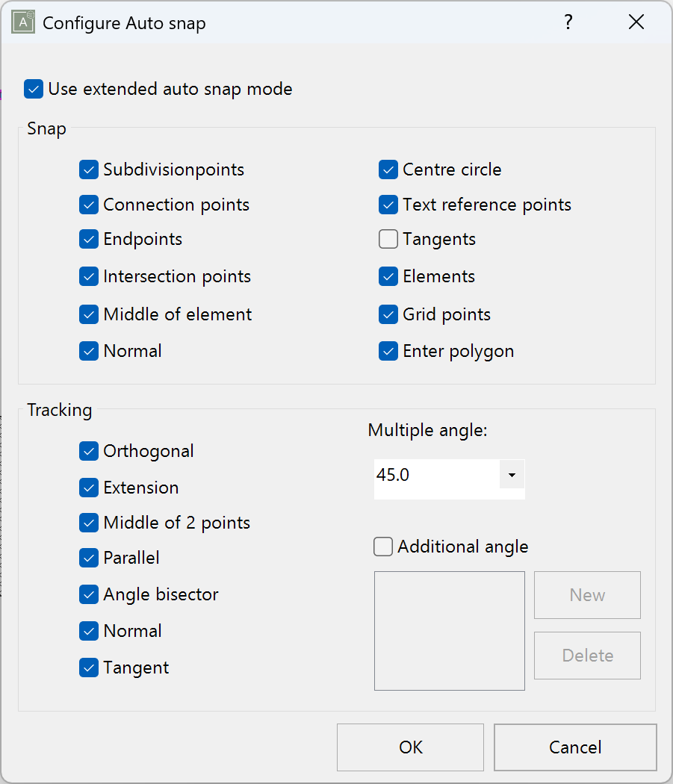Disable Connection points snapping

(x=89, y=205)
